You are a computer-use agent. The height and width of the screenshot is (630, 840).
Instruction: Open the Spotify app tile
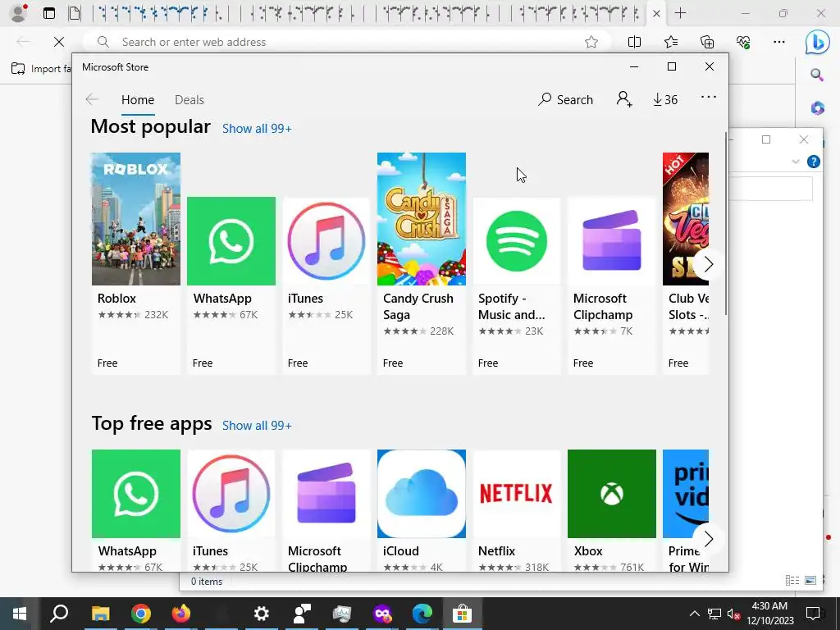pyautogui.click(x=517, y=285)
